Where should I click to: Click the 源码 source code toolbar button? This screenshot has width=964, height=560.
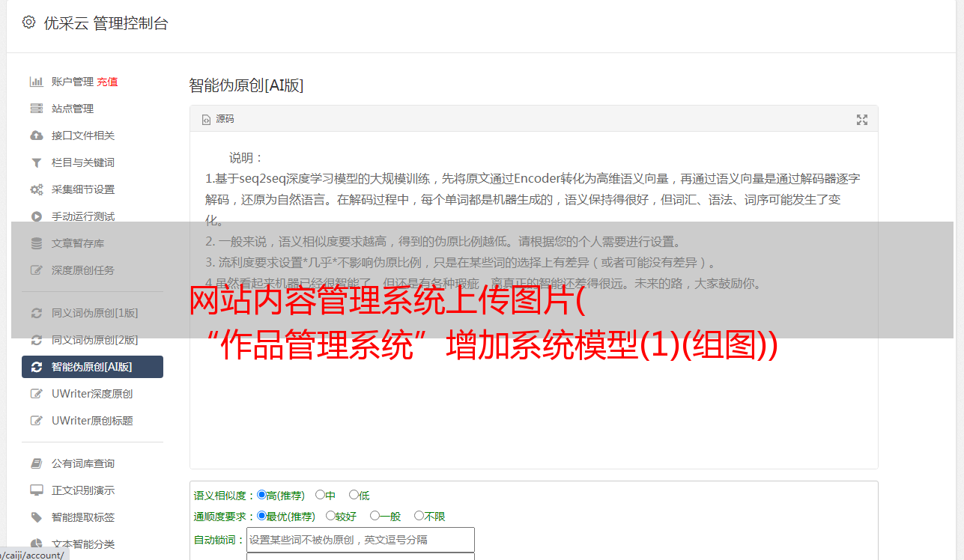(x=218, y=119)
